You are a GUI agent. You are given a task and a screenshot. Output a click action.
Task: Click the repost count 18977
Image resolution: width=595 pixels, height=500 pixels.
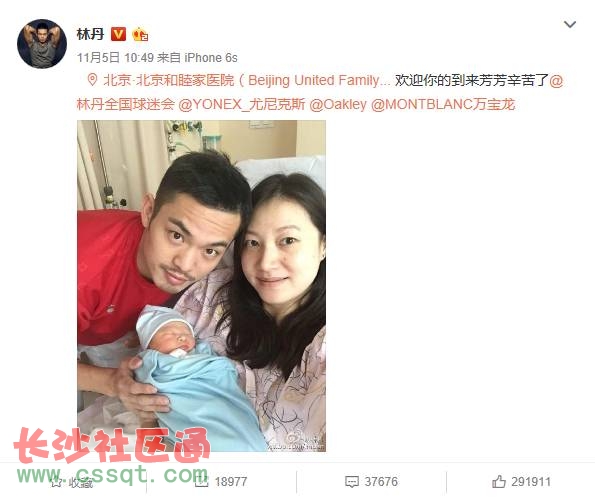231,482
